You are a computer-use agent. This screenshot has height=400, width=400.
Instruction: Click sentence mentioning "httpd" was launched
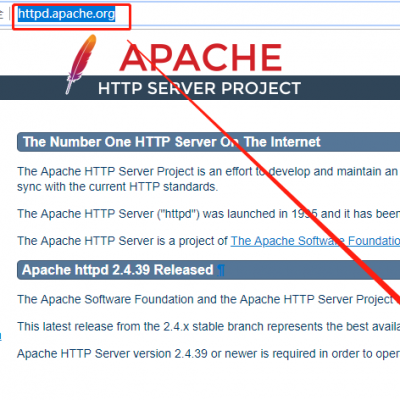[208, 214]
